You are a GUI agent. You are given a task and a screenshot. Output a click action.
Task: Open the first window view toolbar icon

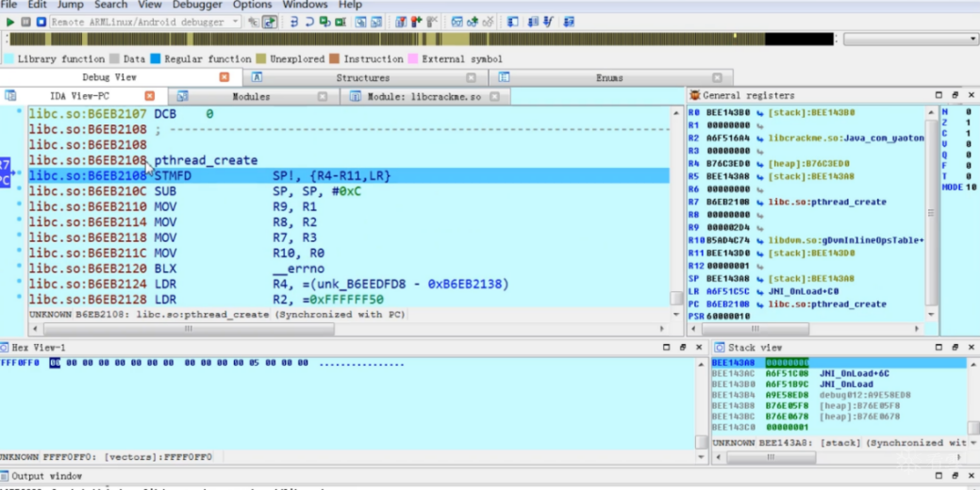coord(360,22)
